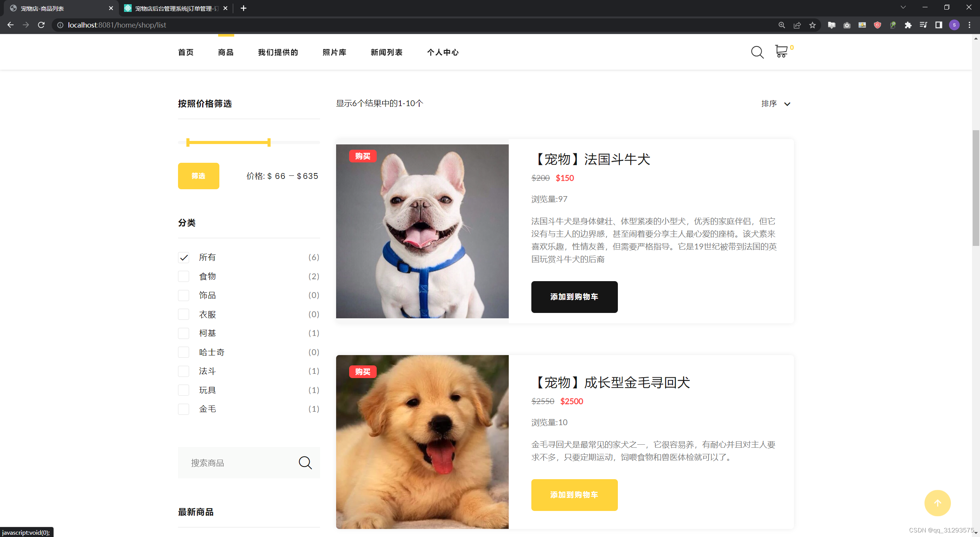Click the right handle of price slider
Viewport: 980px width, 537px height.
[269, 142]
